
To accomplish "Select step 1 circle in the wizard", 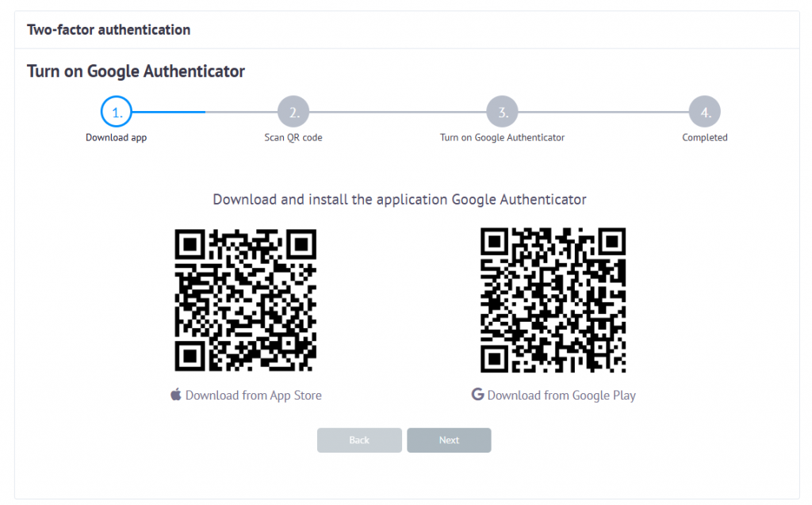I will coord(117,111).
